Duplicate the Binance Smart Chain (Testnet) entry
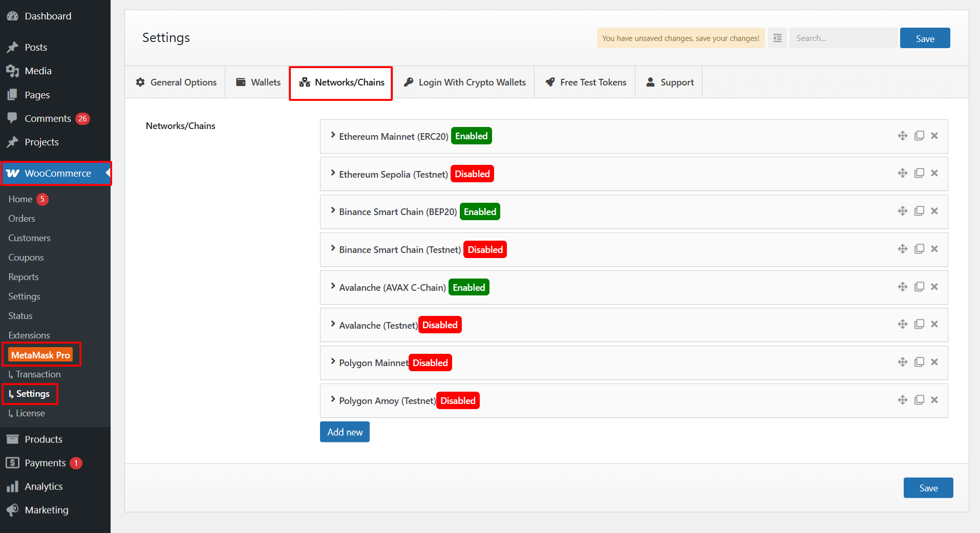 coord(919,249)
